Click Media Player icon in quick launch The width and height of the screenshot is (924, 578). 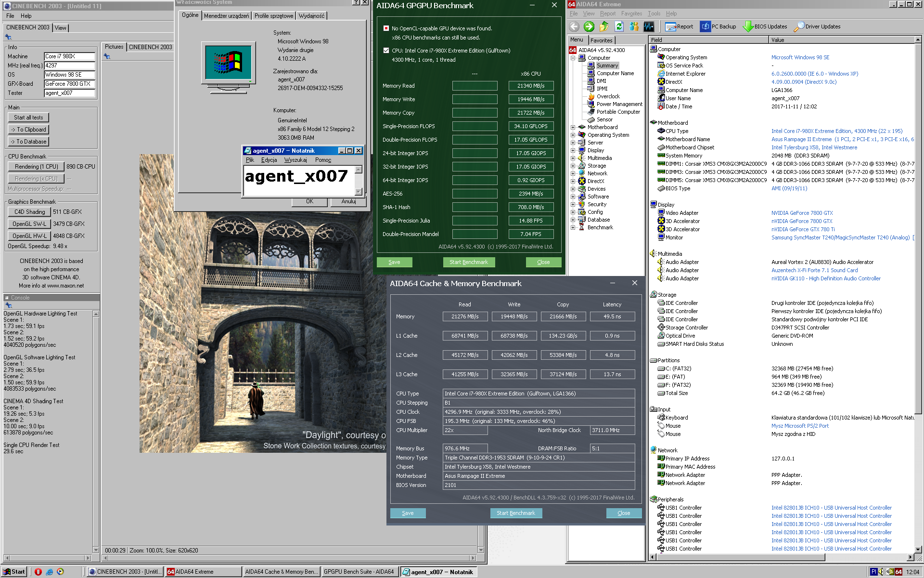[x=60, y=572]
